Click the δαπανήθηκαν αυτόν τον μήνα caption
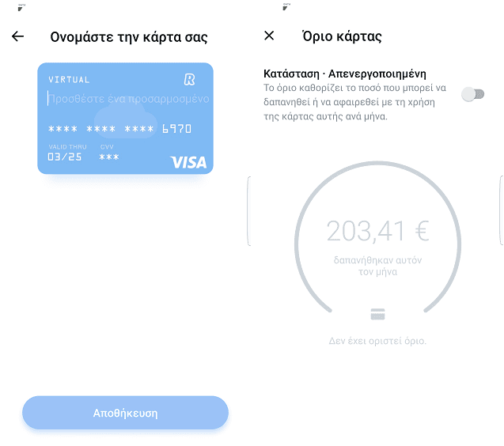This screenshot has width=504, height=446. tap(377, 266)
